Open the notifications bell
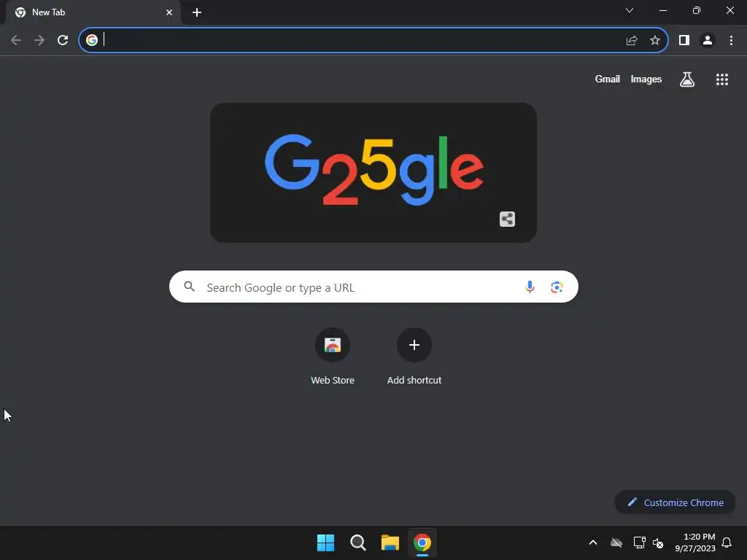 pyautogui.click(x=727, y=542)
